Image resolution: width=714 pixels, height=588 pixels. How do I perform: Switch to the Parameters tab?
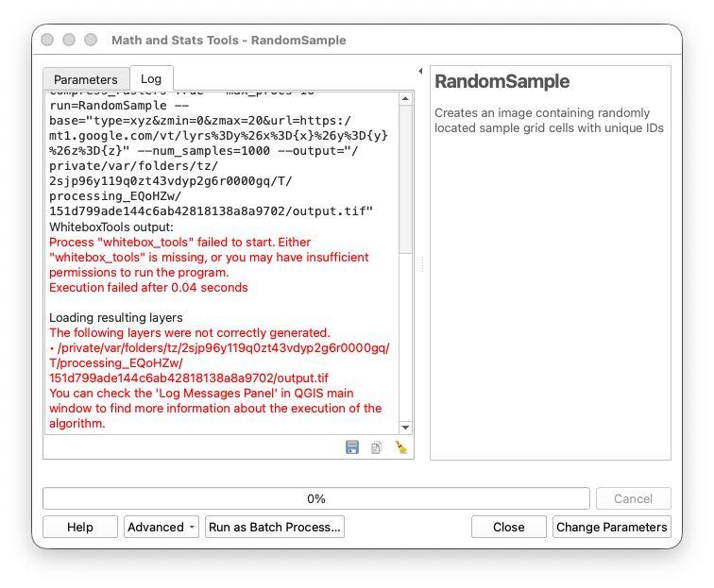coord(86,79)
